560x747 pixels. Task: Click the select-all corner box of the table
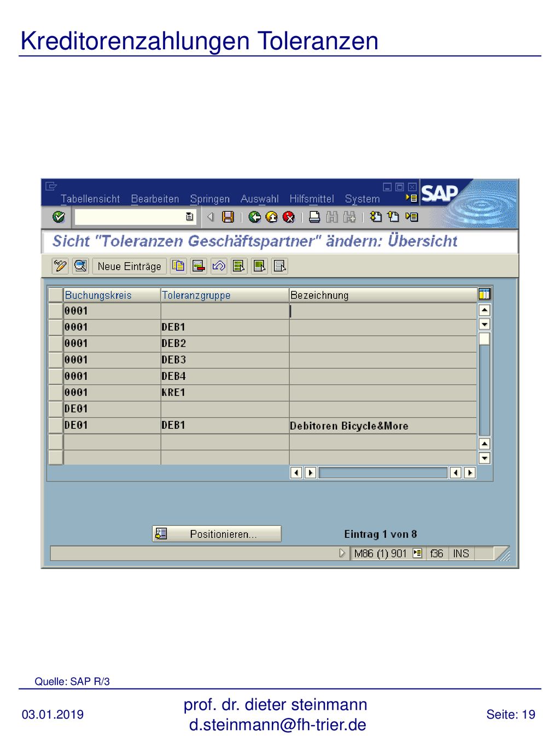click(x=56, y=295)
